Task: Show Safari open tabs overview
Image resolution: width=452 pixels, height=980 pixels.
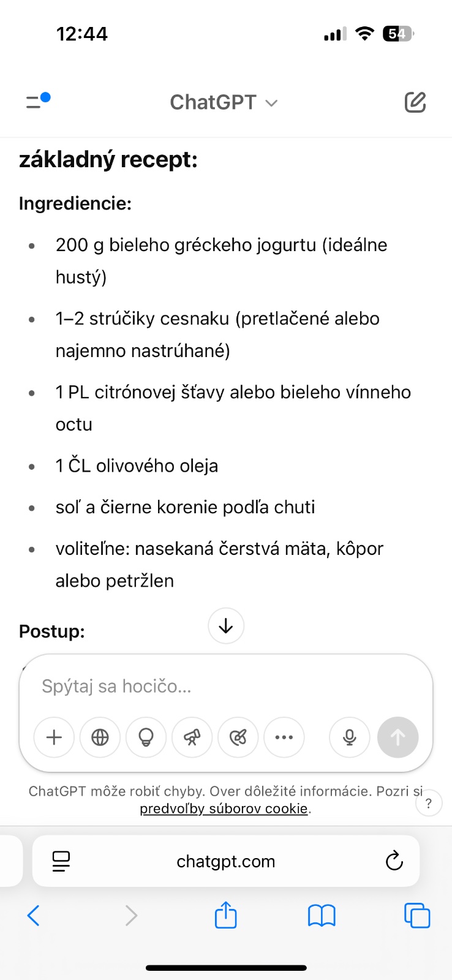Action: pos(417,916)
